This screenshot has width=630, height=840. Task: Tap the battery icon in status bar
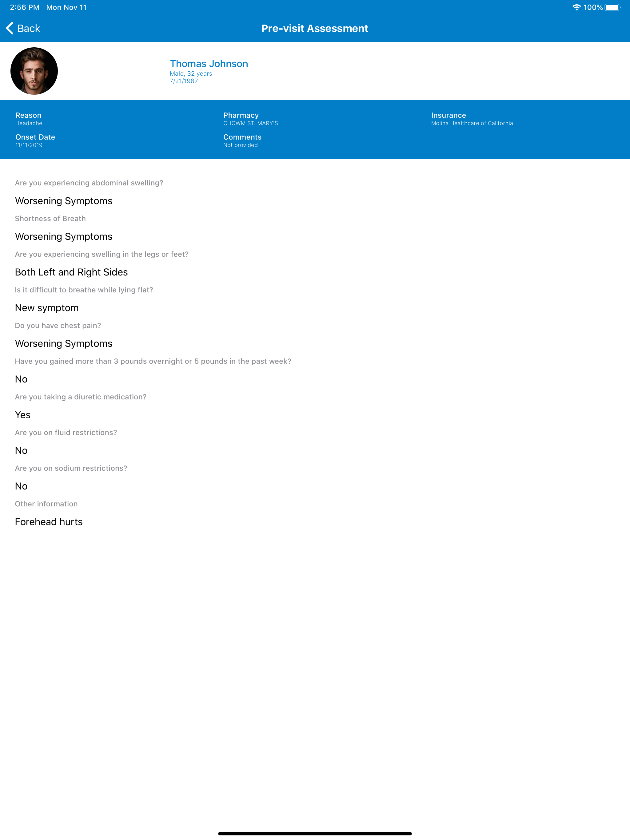[612, 7]
